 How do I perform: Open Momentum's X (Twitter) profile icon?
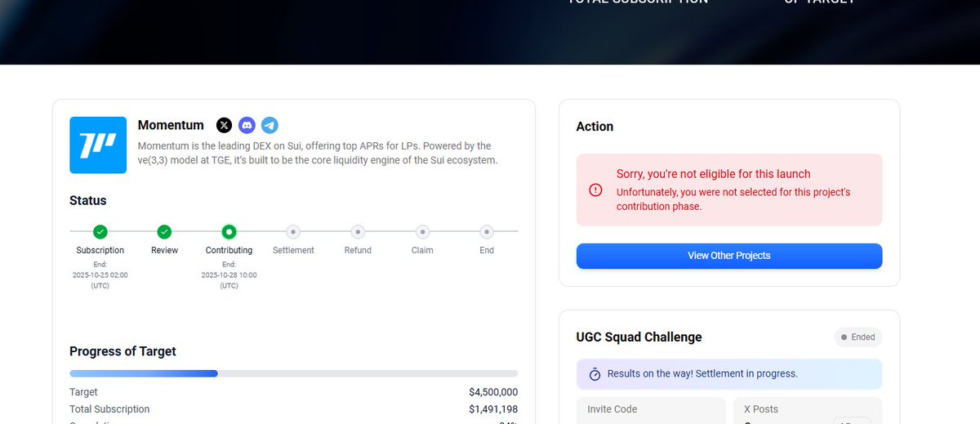point(224,125)
